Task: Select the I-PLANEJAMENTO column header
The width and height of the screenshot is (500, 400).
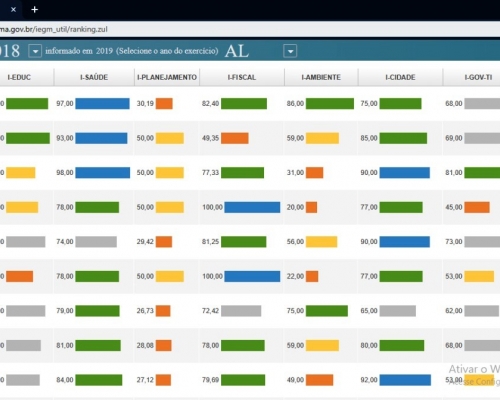Action: 167,77
